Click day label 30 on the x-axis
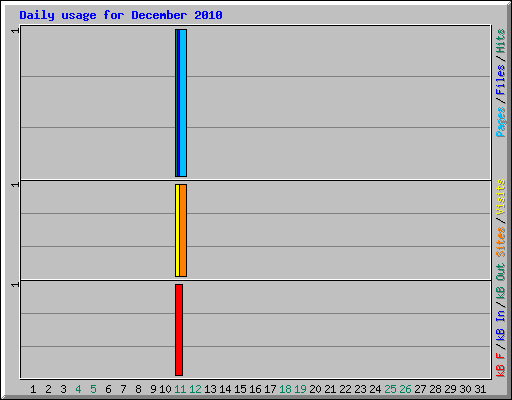 [x=465, y=389]
